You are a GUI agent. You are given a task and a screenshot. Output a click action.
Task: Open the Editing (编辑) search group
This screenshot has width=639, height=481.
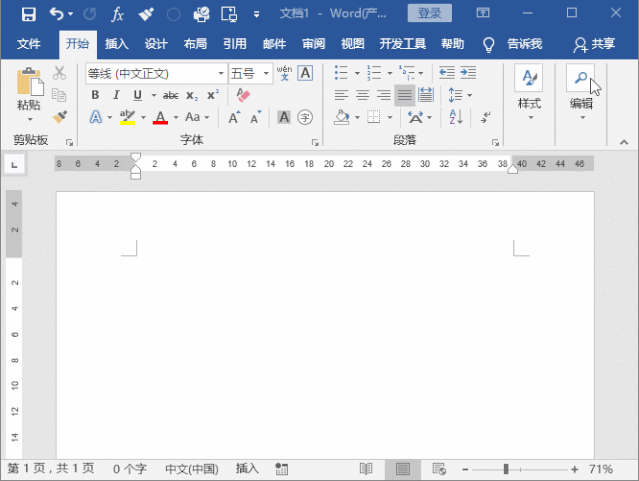(x=581, y=92)
